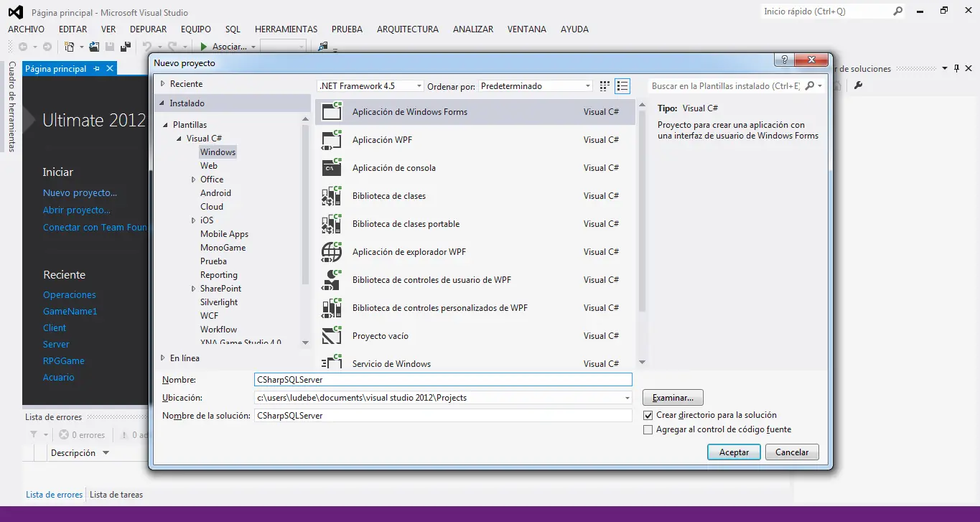Expand the En línea section
The width and height of the screenshot is (980, 522).
coord(163,358)
